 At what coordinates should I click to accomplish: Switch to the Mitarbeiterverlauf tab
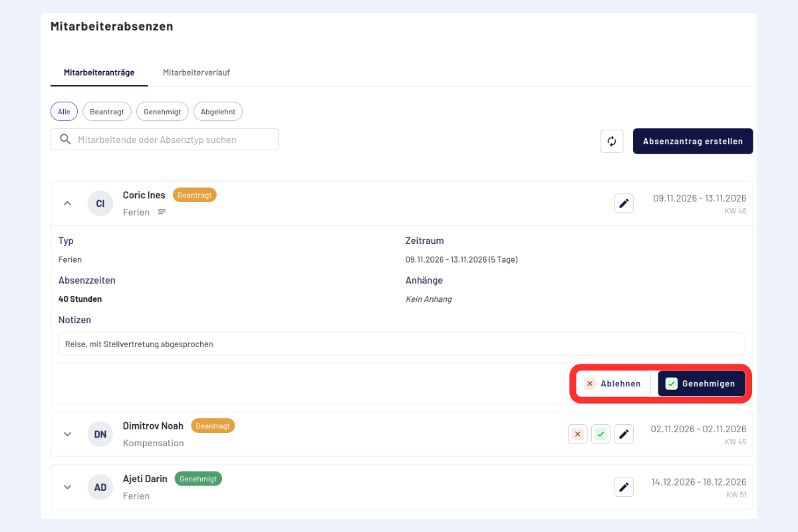pos(196,72)
